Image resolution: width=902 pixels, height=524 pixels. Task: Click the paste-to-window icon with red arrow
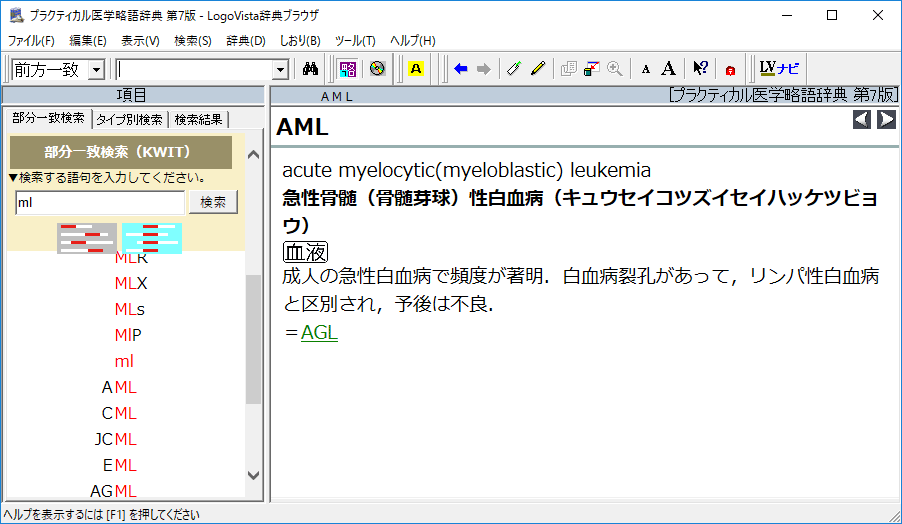click(591, 69)
